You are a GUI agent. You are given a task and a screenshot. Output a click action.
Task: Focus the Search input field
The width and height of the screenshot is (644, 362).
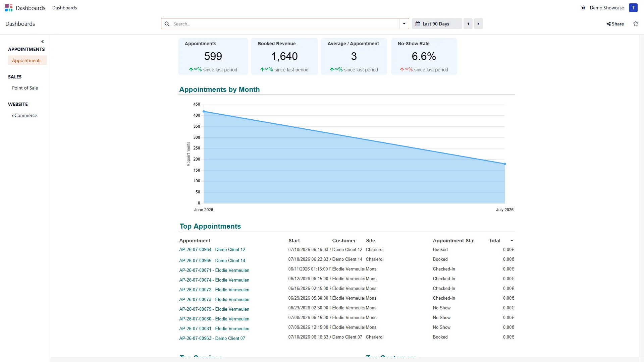(285, 24)
